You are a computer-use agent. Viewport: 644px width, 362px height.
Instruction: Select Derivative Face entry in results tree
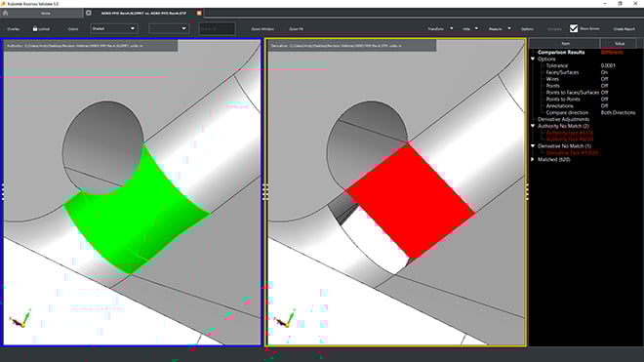[x=572, y=153]
